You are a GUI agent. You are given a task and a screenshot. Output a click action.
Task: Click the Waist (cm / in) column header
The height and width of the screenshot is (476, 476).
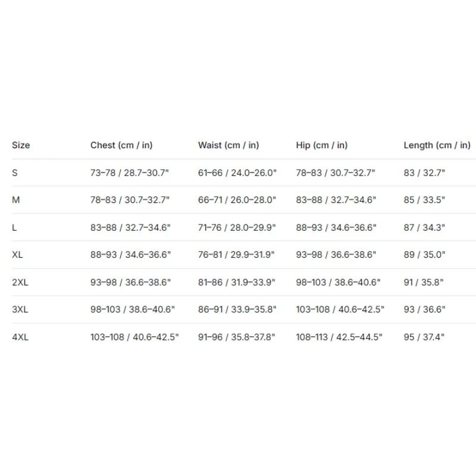click(228, 145)
